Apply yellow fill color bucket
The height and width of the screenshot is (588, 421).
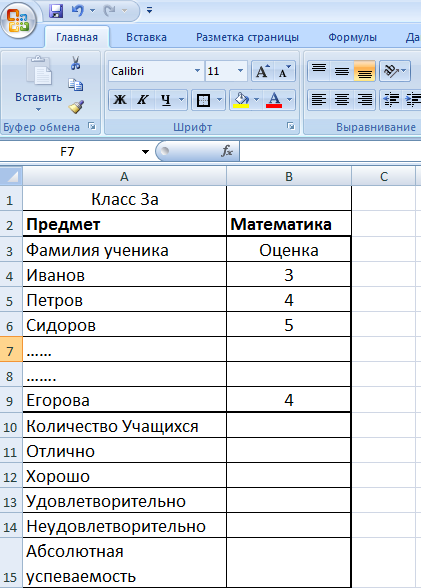coord(241,100)
